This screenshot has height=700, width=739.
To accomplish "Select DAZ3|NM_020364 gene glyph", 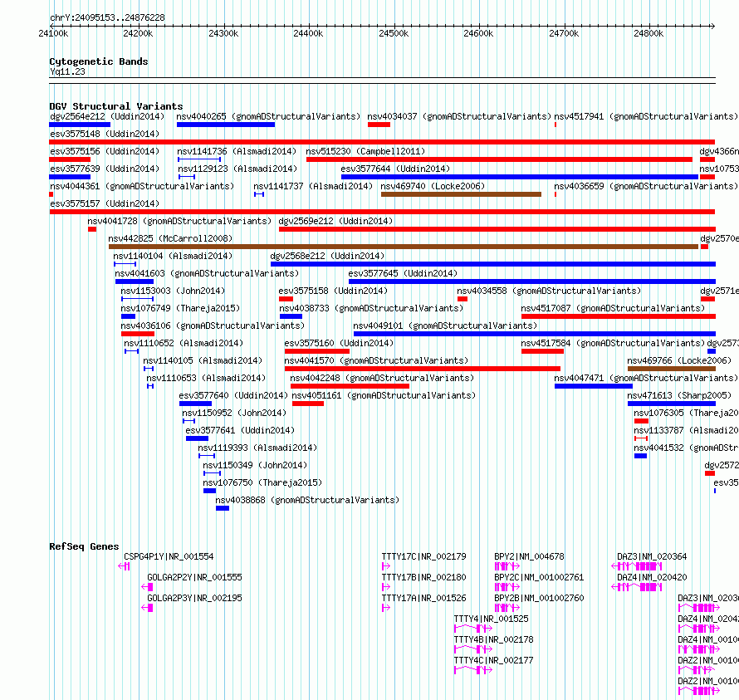I will coord(637,566).
